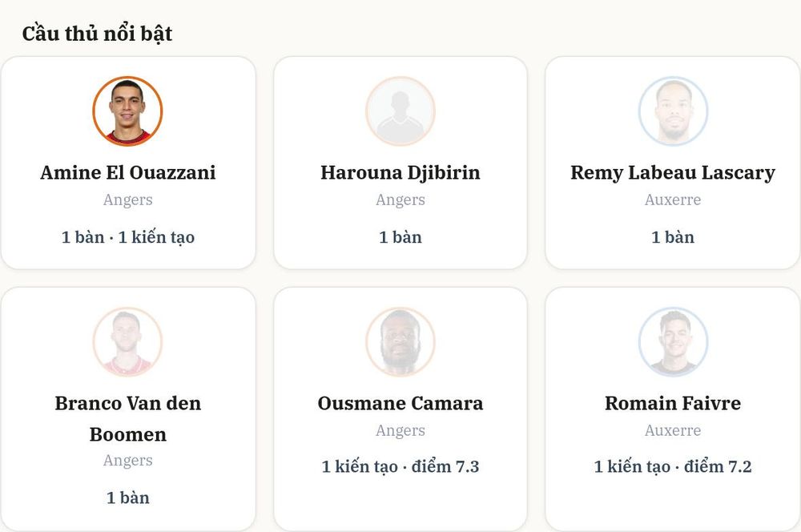The height and width of the screenshot is (532, 801).
Task: Select the Angers label under Branco Van den Boomen
Action: pos(127,461)
